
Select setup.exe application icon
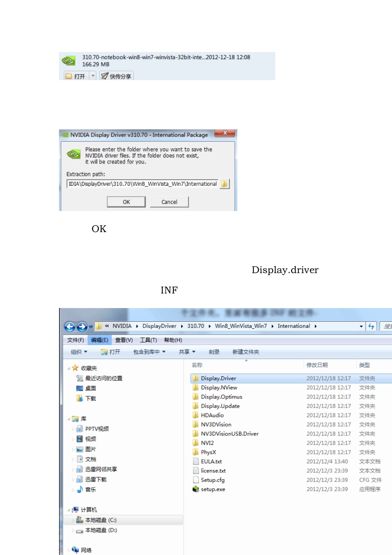coord(196,489)
